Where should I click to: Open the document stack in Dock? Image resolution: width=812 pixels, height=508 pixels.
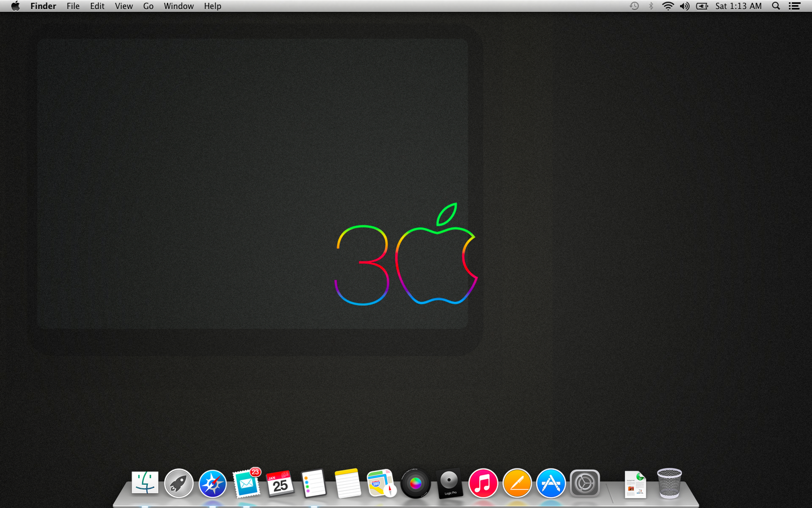click(636, 484)
